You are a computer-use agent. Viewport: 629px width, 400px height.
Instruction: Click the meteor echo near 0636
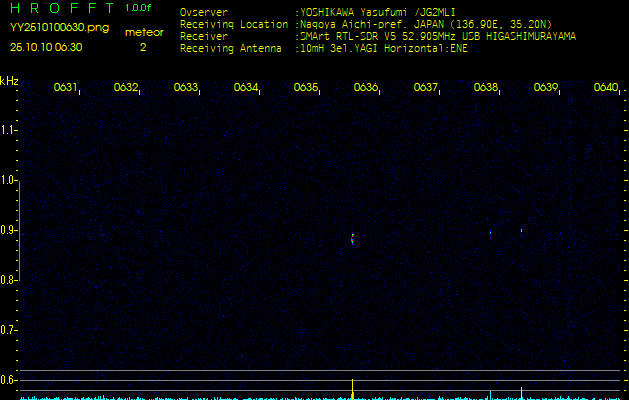[x=352, y=239]
